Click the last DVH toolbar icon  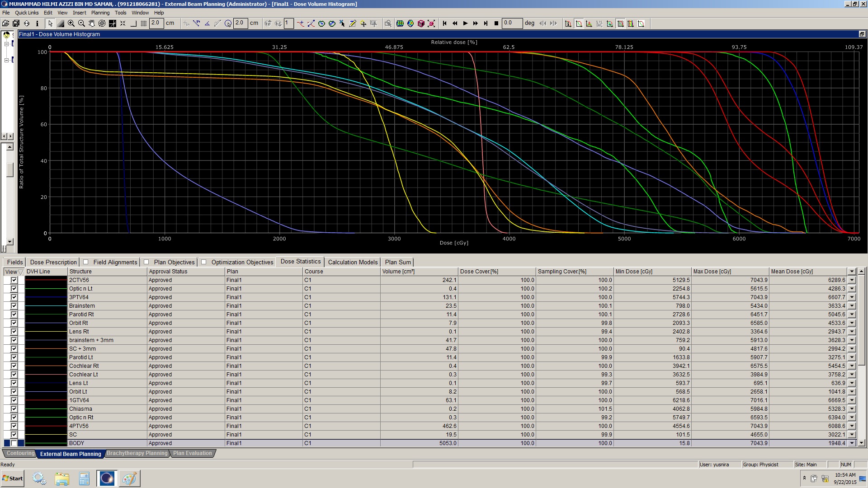pyautogui.click(x=641, y=23)
